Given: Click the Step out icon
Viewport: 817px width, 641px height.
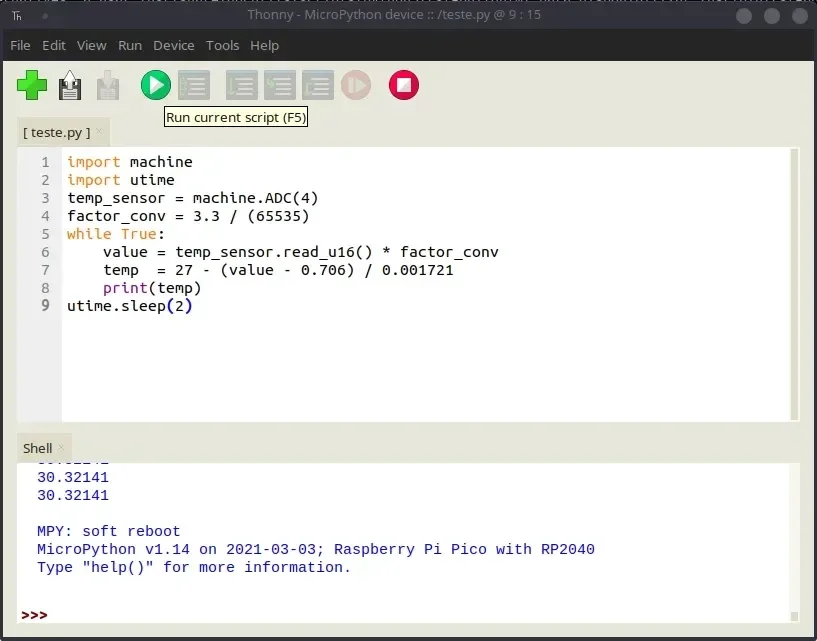Looking at the screenshot, I should pos(318,85).
